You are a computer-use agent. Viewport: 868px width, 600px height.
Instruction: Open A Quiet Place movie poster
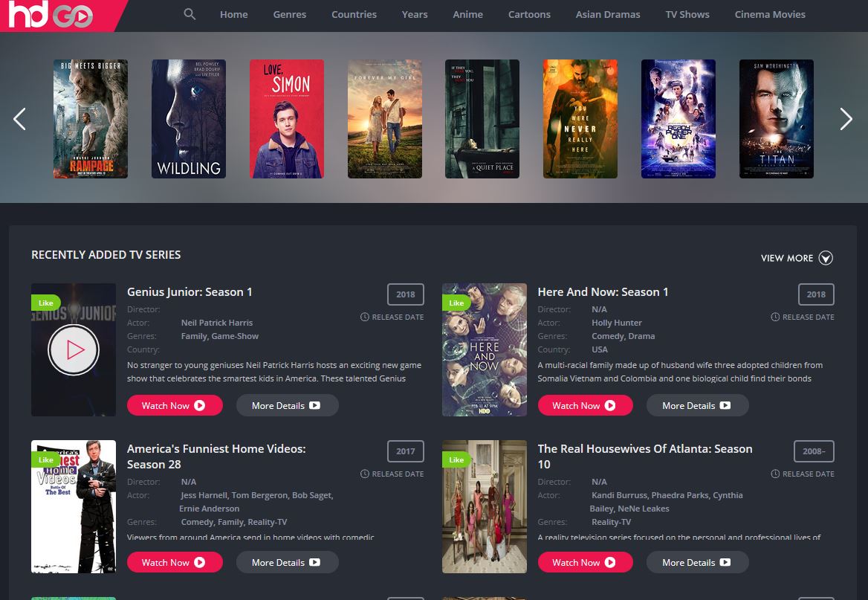point(482,119)
